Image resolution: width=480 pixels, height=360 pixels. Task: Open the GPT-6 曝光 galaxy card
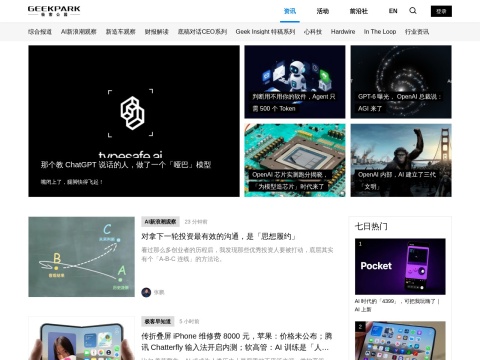[x=401, y=82]
